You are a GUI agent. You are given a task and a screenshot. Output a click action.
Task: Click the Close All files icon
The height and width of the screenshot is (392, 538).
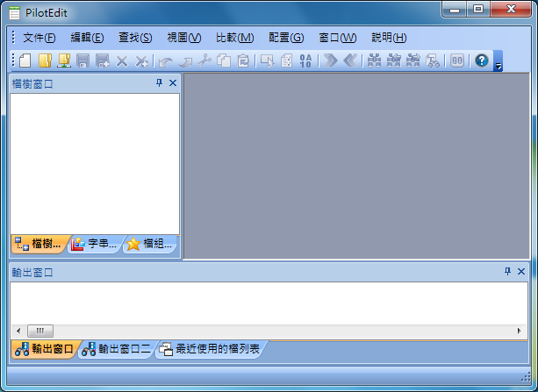click(141, 61)
